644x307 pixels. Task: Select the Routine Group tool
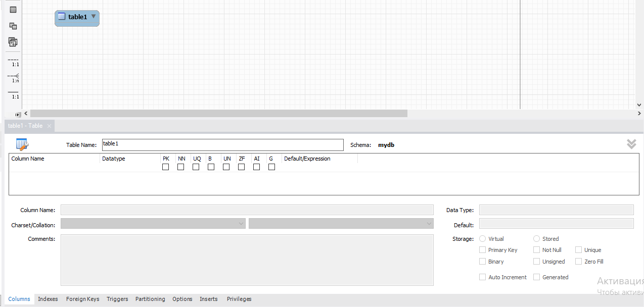(13, 42)
